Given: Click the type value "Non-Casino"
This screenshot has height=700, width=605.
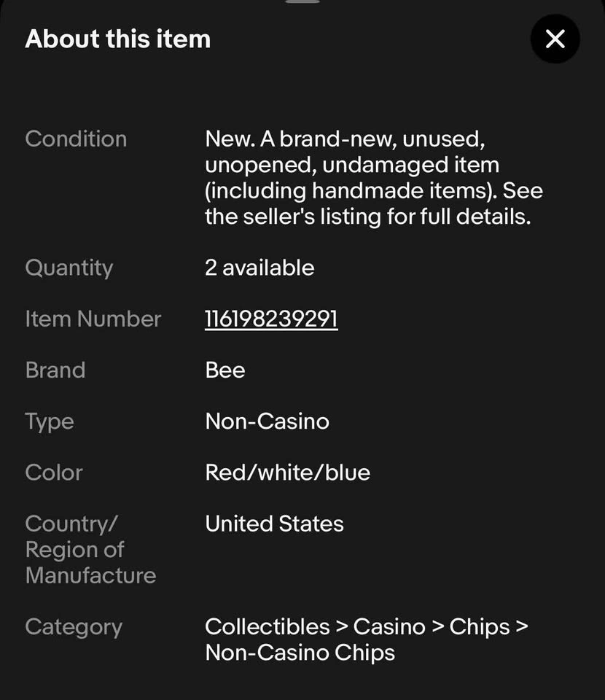Looking at the screenshot, I should tap(267, 421).
